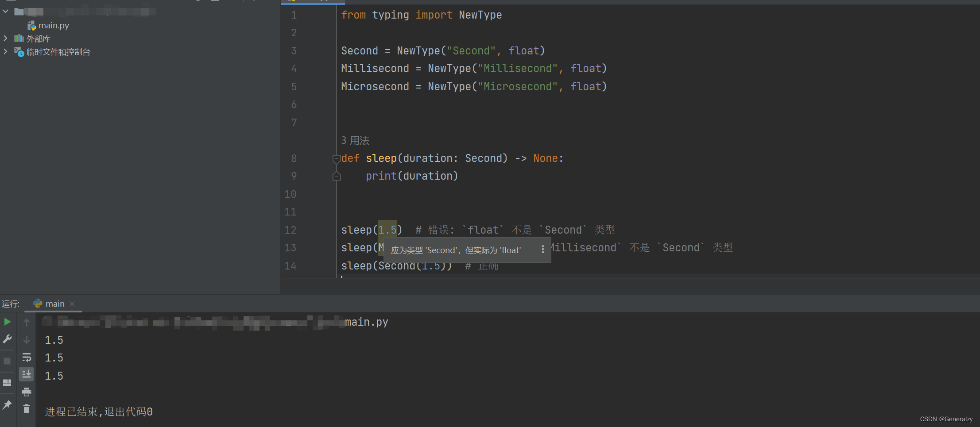Click the main.py path in console output
The width and height of the screenshot is (980, 427).
click(367, 322)
